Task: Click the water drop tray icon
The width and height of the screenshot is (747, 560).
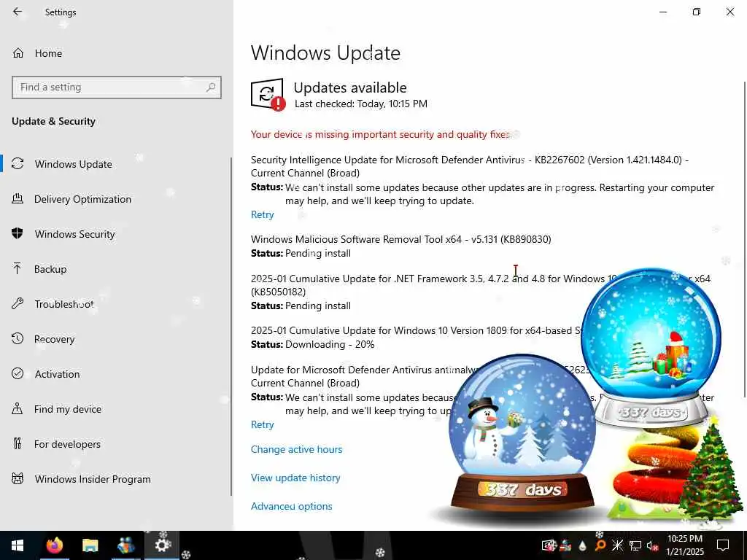Action: 583,545
